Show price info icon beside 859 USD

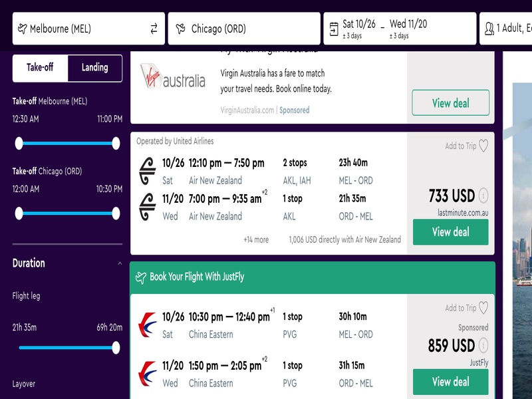pyautogui.click(x=483, y=345)
